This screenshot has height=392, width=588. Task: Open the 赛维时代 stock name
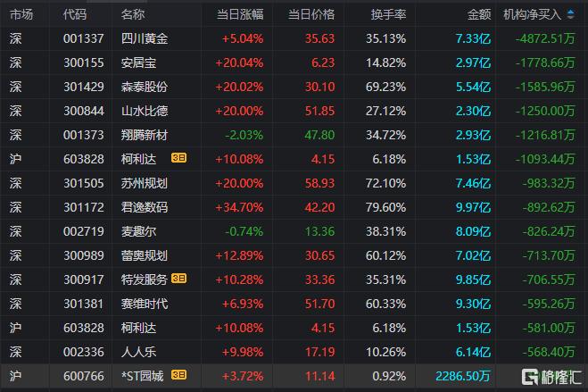click(144, 304)
